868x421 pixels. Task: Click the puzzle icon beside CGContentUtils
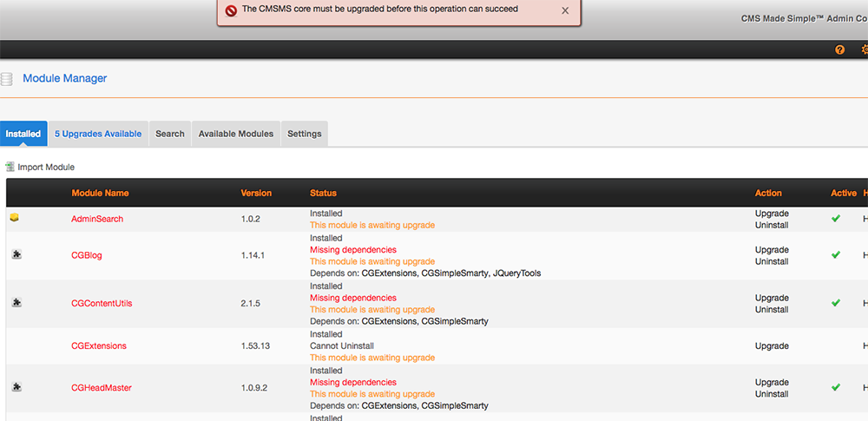click(16, 303)
